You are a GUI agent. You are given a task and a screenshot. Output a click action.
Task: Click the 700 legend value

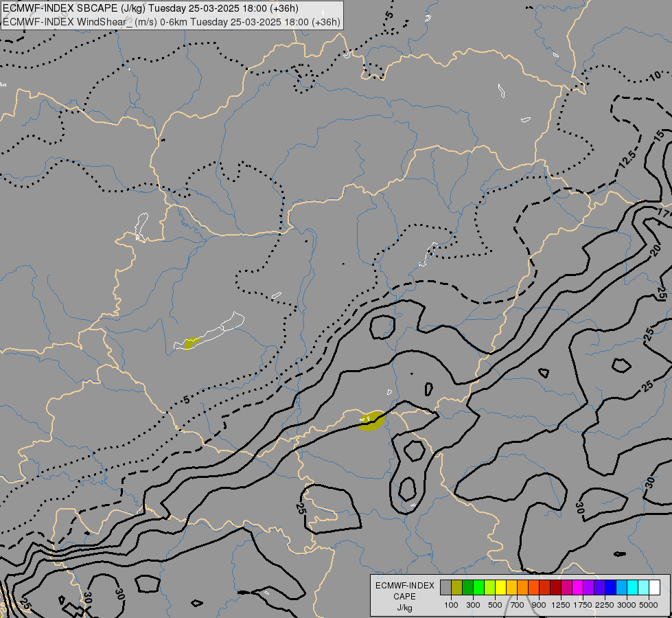518,605
